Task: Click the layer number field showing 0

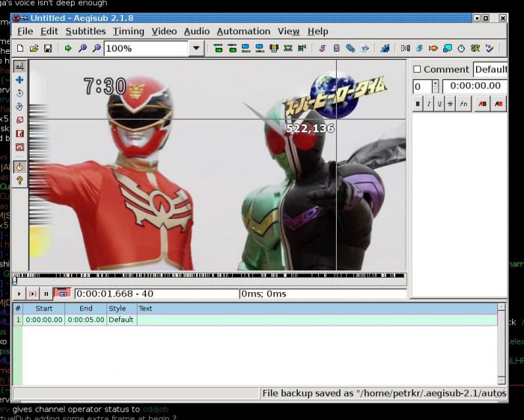Action: coord(422,87)
